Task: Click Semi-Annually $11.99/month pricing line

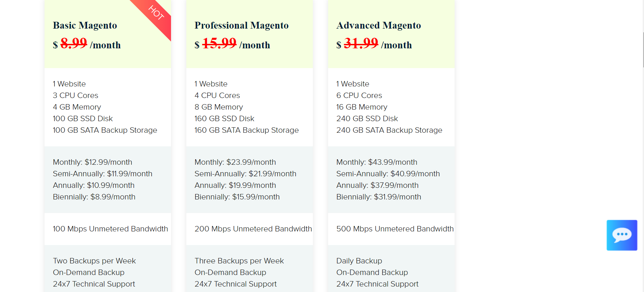Action: pos(102,174)
